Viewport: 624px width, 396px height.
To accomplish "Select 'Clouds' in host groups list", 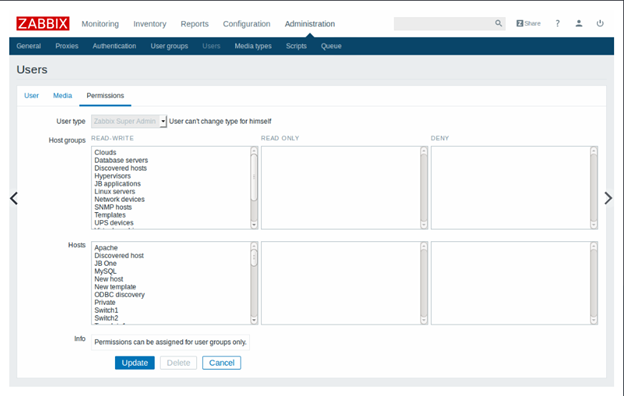I will coord(105,152).
